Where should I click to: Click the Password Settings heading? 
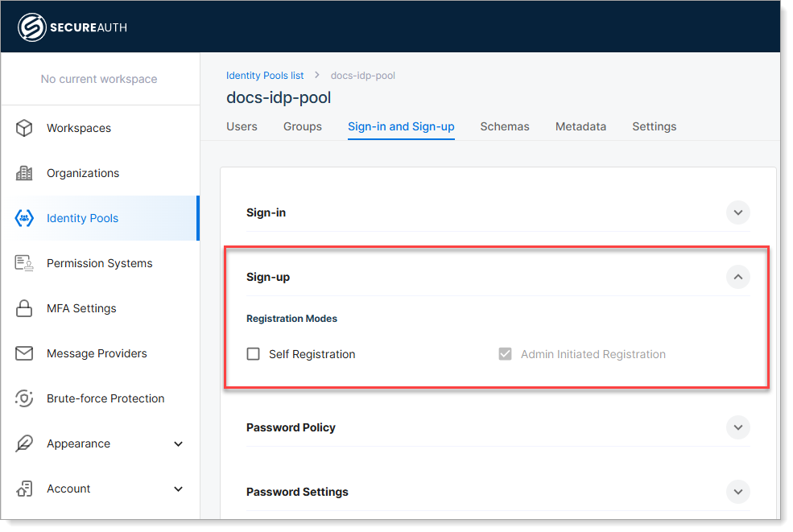coord(297,492)
